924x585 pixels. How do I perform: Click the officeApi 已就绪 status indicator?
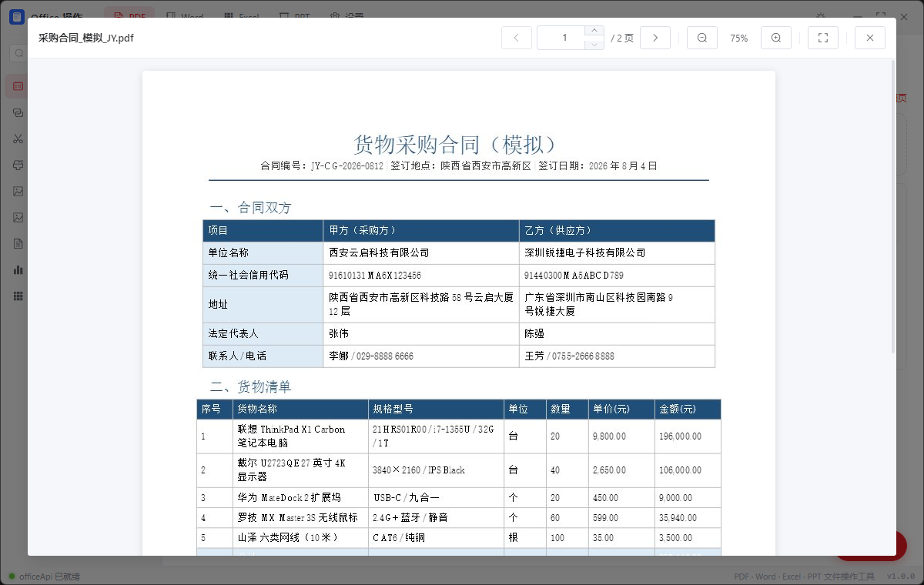[x=45, y=577]
